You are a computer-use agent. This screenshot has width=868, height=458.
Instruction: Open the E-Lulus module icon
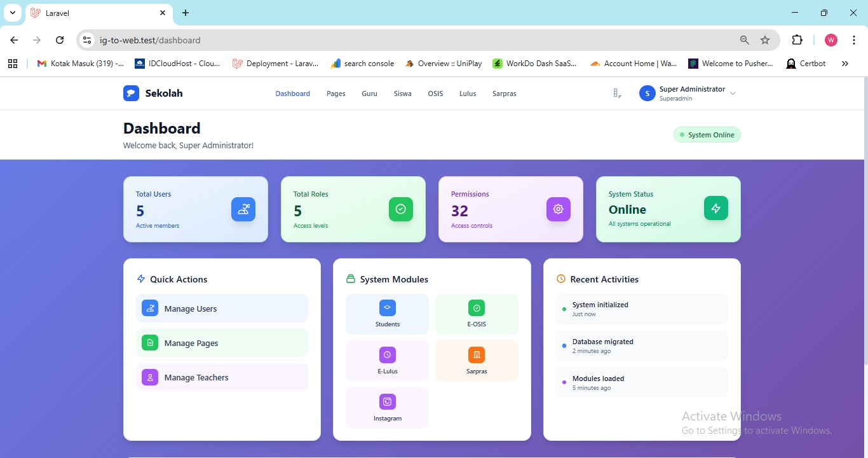[387, 355]
